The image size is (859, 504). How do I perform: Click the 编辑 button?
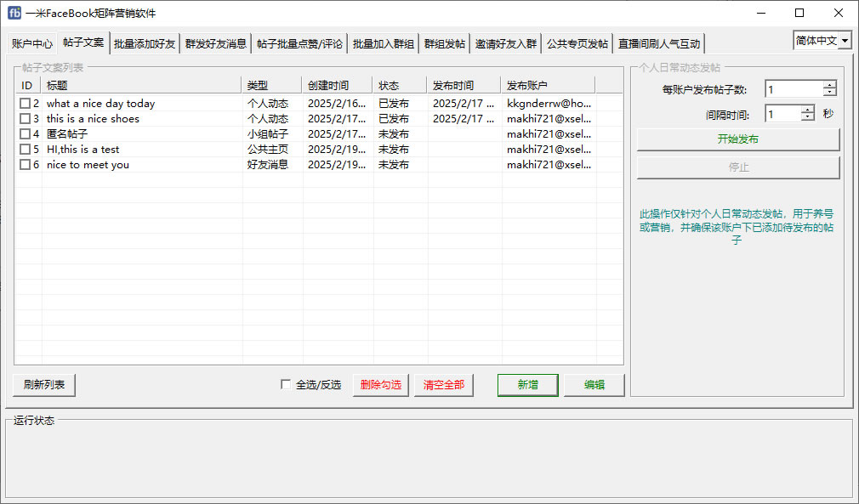coord(594,385)
